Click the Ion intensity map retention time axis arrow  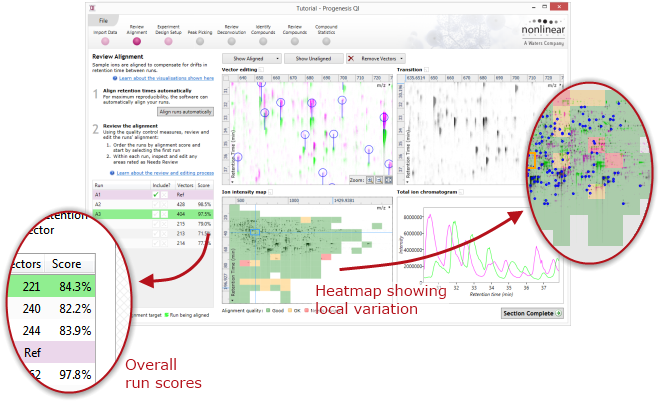pyautogui.click(x=233, y=301)
